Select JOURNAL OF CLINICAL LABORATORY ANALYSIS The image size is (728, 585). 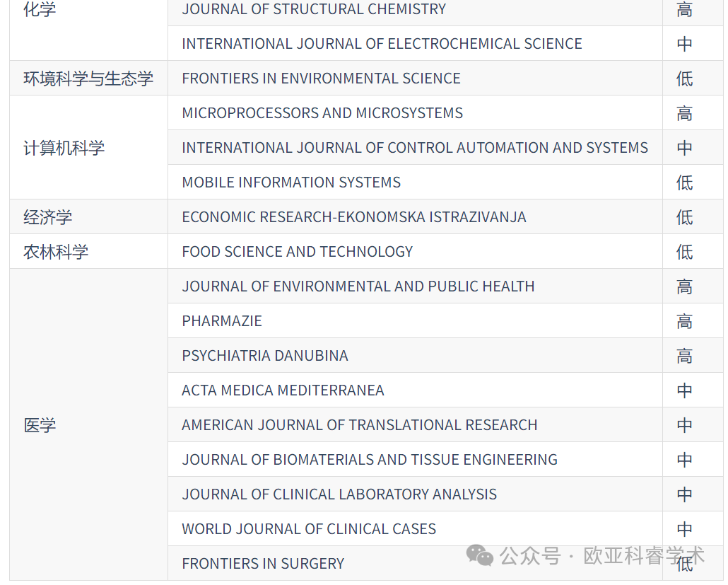point(339,494)
